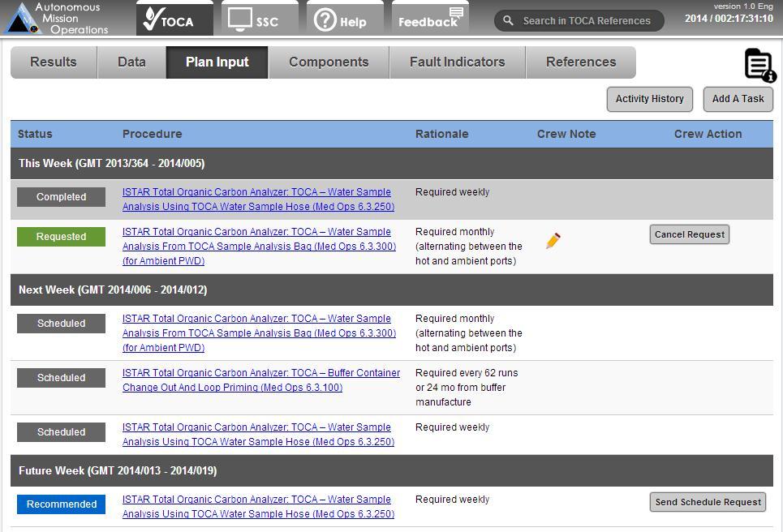Switch to the Data tab
Image resolution: width=783 pixels, height=532 pixels.
click(x=131, y=62)
